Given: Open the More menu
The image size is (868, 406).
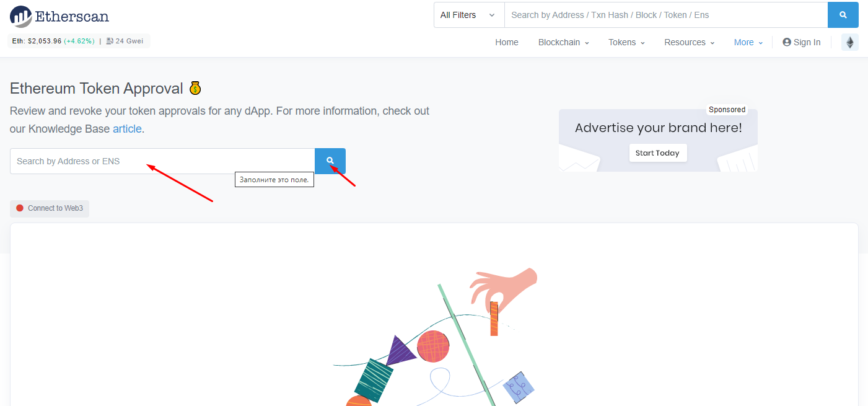Looking at the screenshot, I should tap(748, 42).
